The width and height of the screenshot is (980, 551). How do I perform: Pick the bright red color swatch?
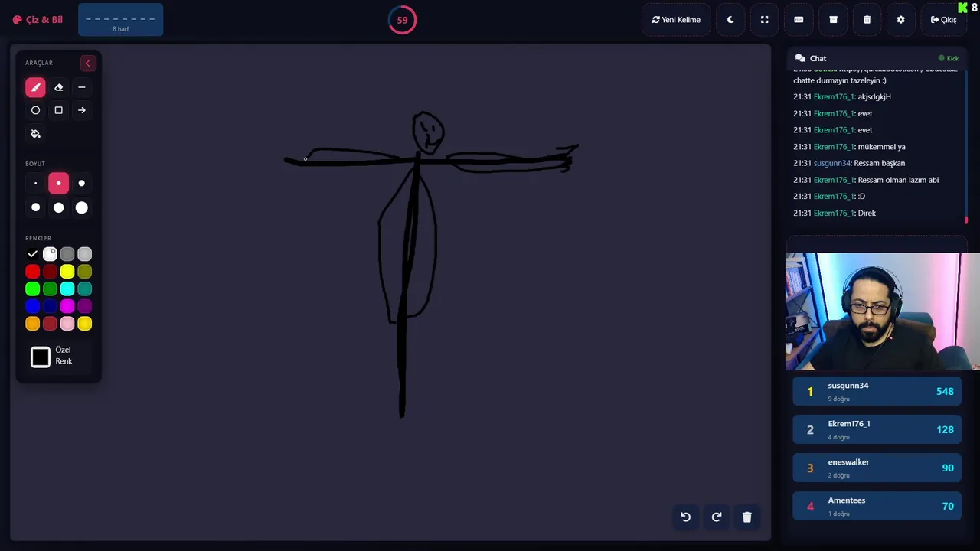(32, 272)
